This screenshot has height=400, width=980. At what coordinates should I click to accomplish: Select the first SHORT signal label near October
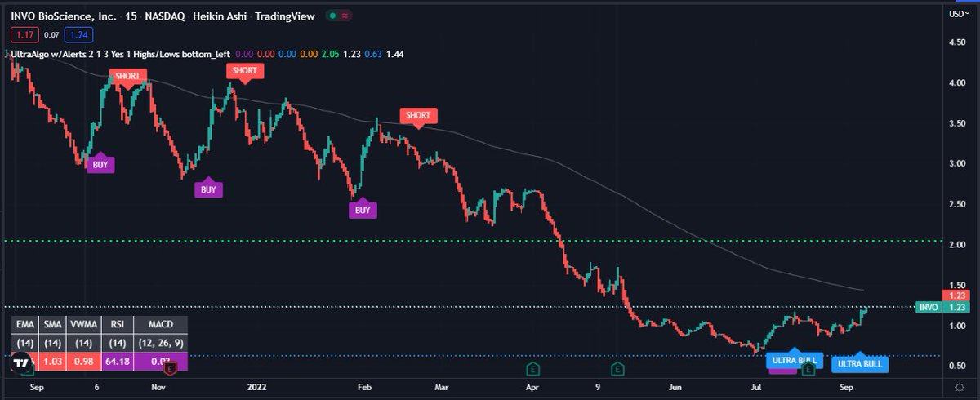127,77
